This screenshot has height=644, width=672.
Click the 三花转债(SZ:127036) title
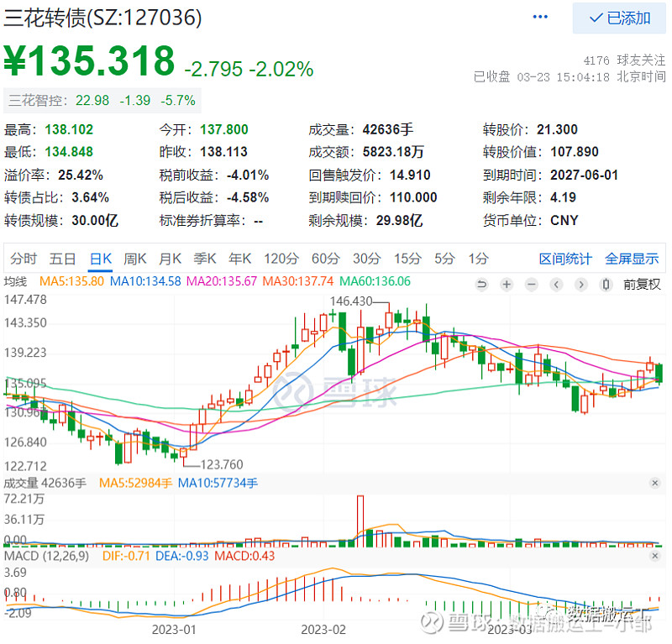[x=102, y=18]
